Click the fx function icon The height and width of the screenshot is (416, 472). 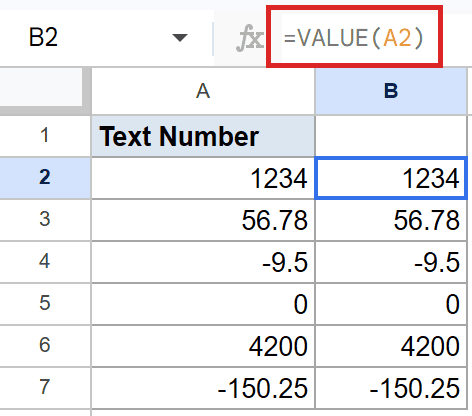pos(250,38)
